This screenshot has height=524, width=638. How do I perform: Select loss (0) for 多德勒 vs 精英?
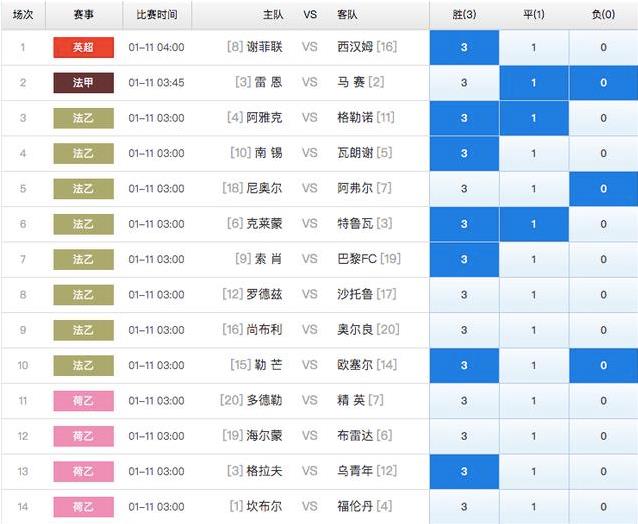click(603, 401)
